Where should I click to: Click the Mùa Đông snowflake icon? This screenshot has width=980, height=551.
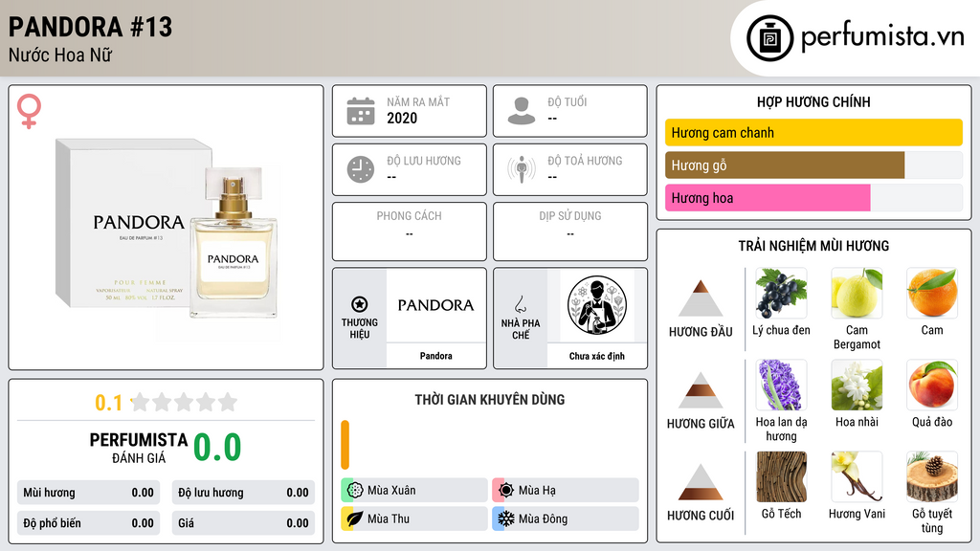[x=506, y=518]
